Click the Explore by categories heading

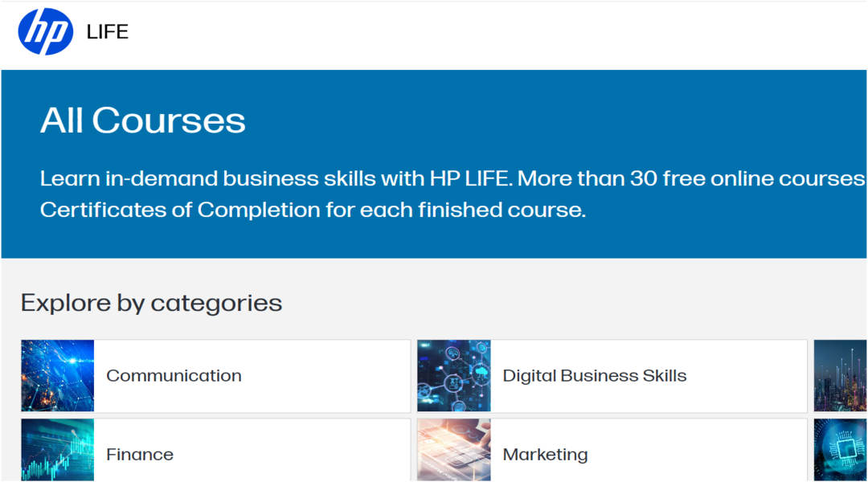151,303
